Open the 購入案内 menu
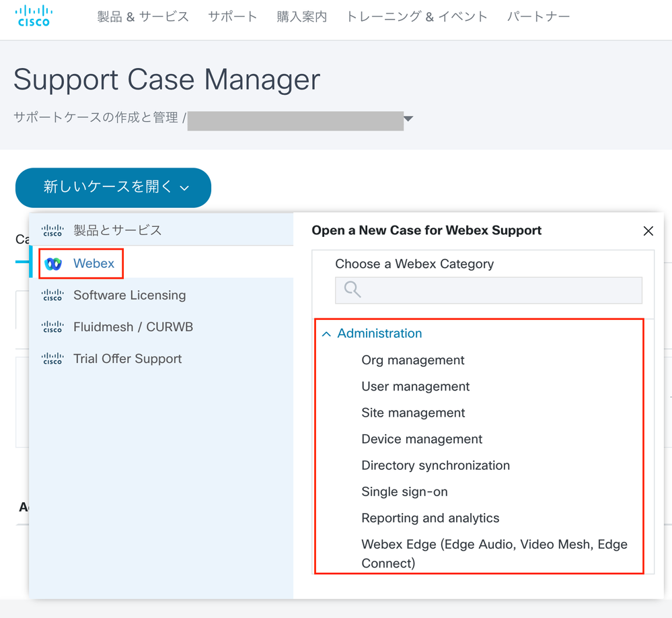Viewport: 672px width, 618px height. coord(302,17)
